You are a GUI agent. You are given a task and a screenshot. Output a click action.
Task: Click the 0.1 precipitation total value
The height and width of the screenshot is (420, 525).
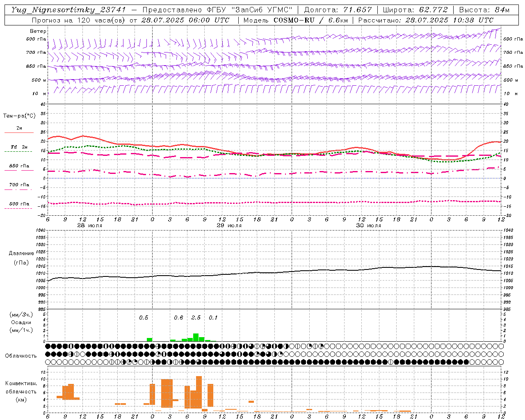(x=213, y=318)
